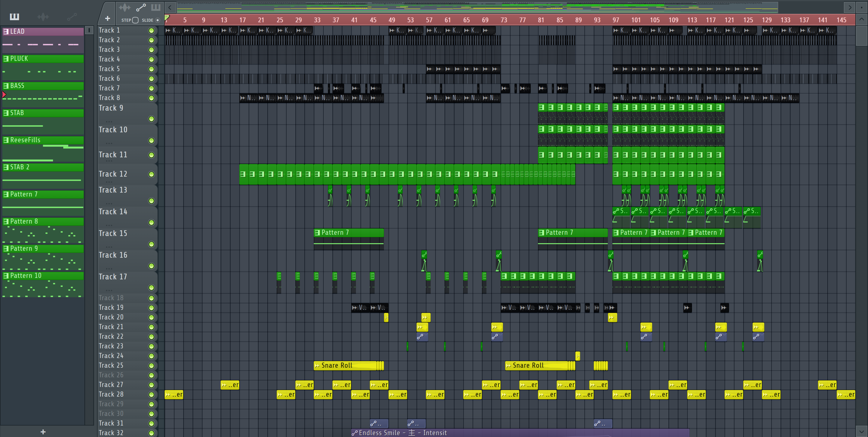Select the Track 14 header

127,217
